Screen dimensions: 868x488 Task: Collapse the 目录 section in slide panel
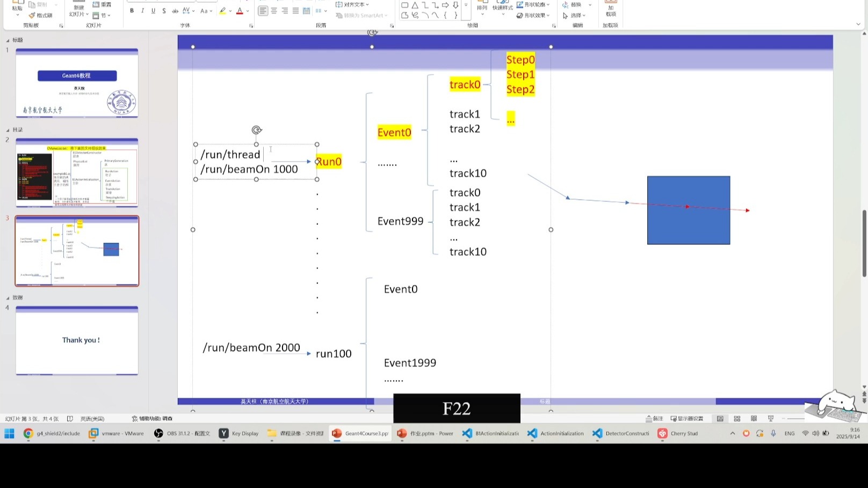[x=8, y=130]
